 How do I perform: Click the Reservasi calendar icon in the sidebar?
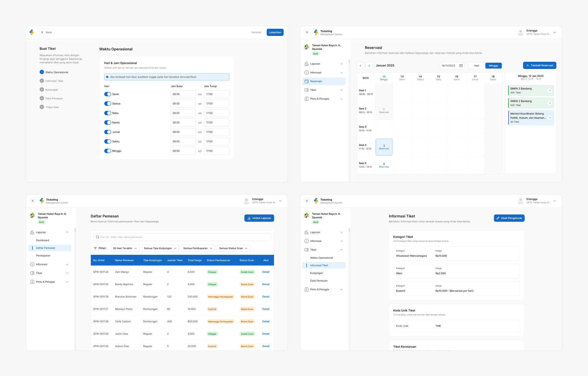(306, 81)
